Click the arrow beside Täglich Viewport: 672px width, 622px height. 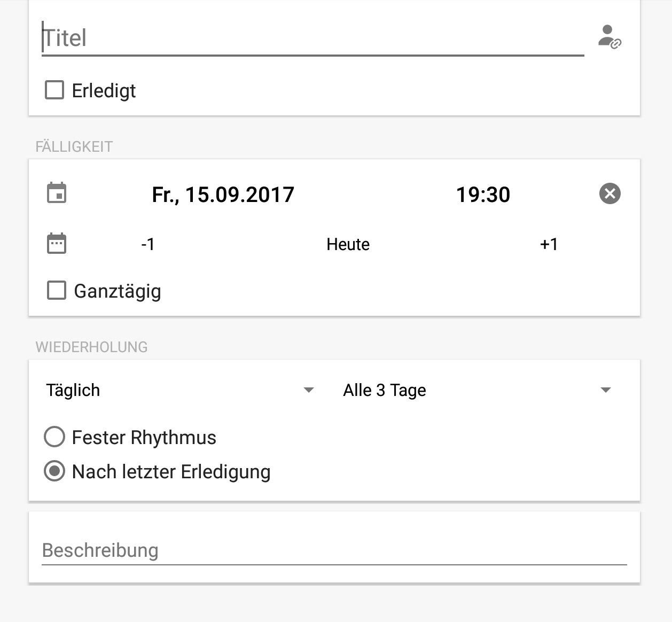(308, 390)
